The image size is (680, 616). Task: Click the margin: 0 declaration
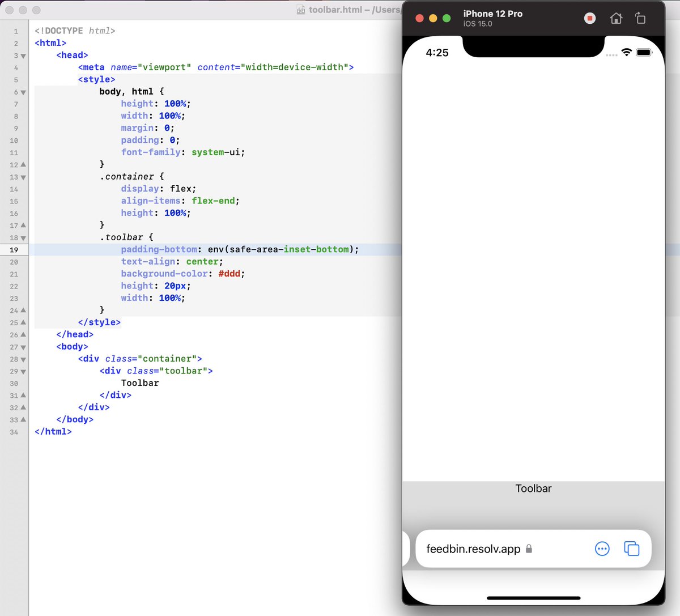click(x=147, y=128)
